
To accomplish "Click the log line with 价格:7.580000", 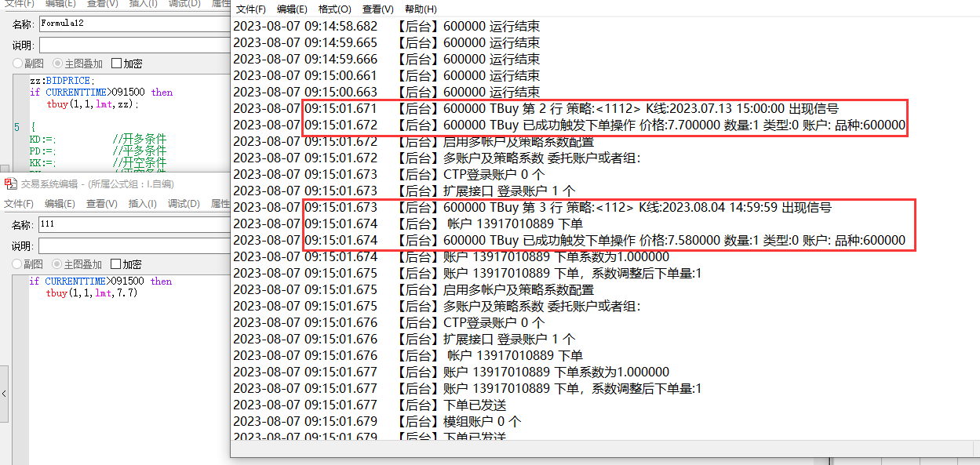I will tap(570, 241).
